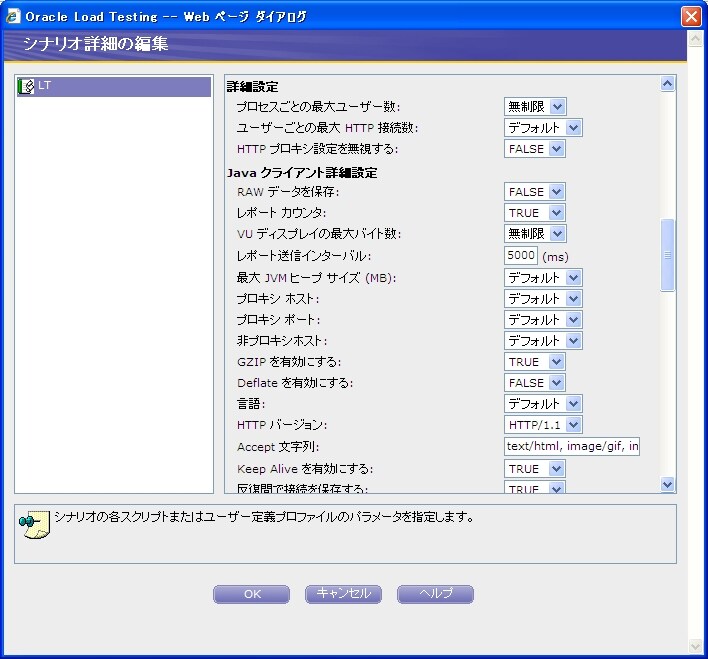Image resolution: width=708 pixels, height=659 pixels.
Task: Open the Deflate を有効にする dropdown
Action: [x=535, y=383]
